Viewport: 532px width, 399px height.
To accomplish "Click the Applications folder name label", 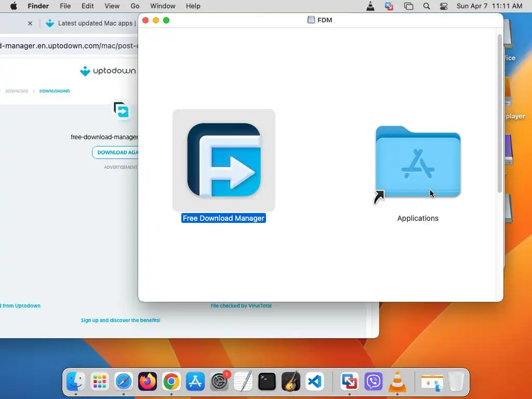I will tap(418, 218).
